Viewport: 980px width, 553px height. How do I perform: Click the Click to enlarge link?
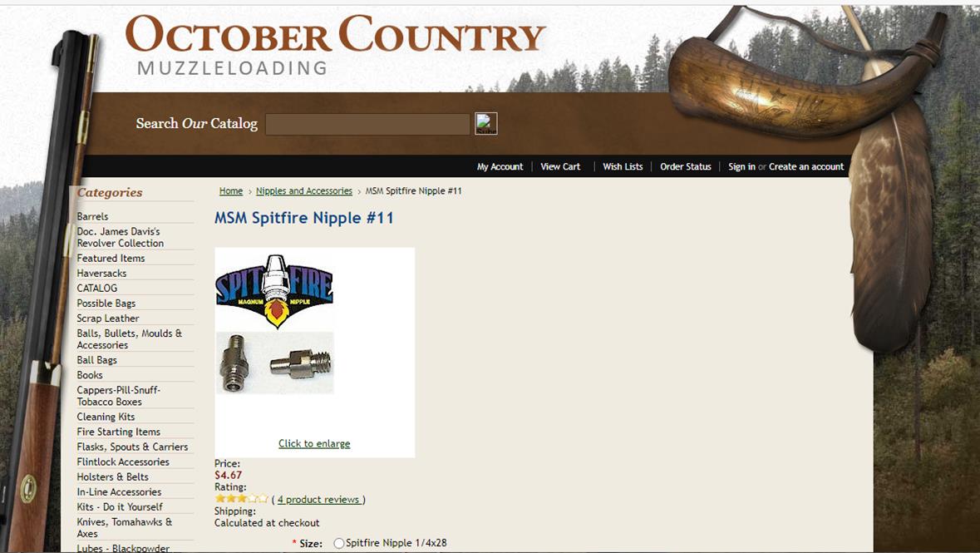point(314,443)
